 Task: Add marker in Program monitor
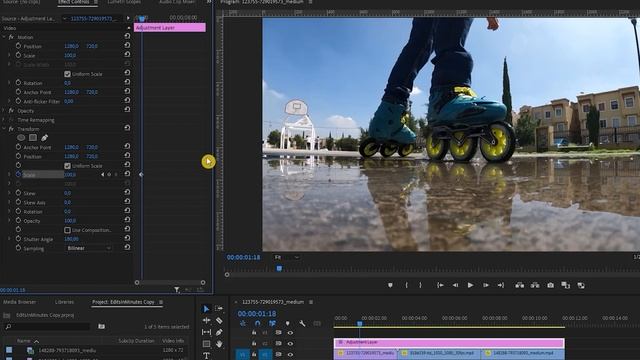click(x=390, y=285)
